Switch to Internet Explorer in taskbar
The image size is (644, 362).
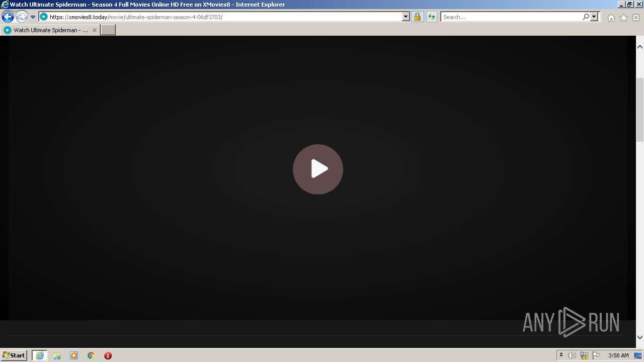click(40, 355)
